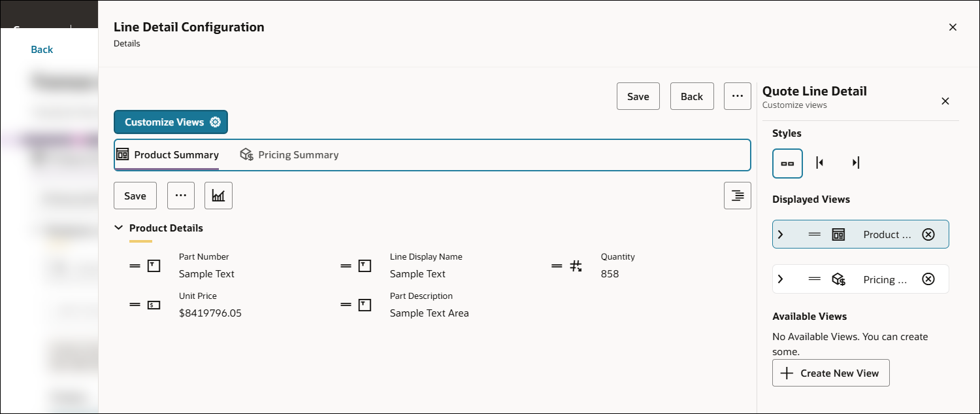Screen dimensions: 980x414
Task: Open the overflow menu beside Save
Action: (181, 195)
